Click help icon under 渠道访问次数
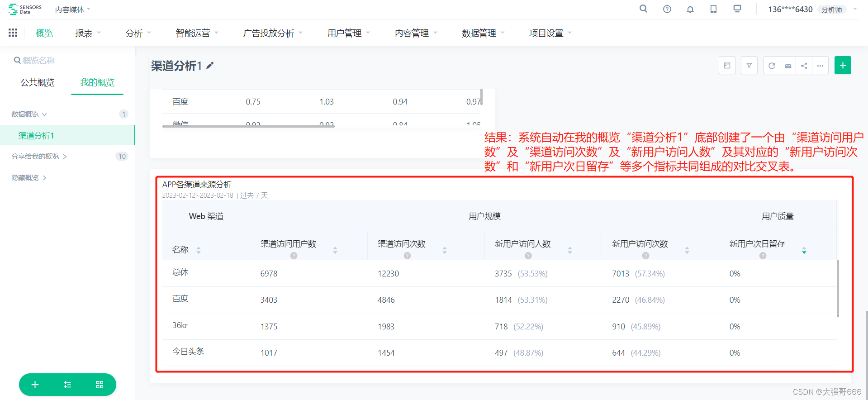The height and width of the screenshot is (400, 868). click(407, 256)
